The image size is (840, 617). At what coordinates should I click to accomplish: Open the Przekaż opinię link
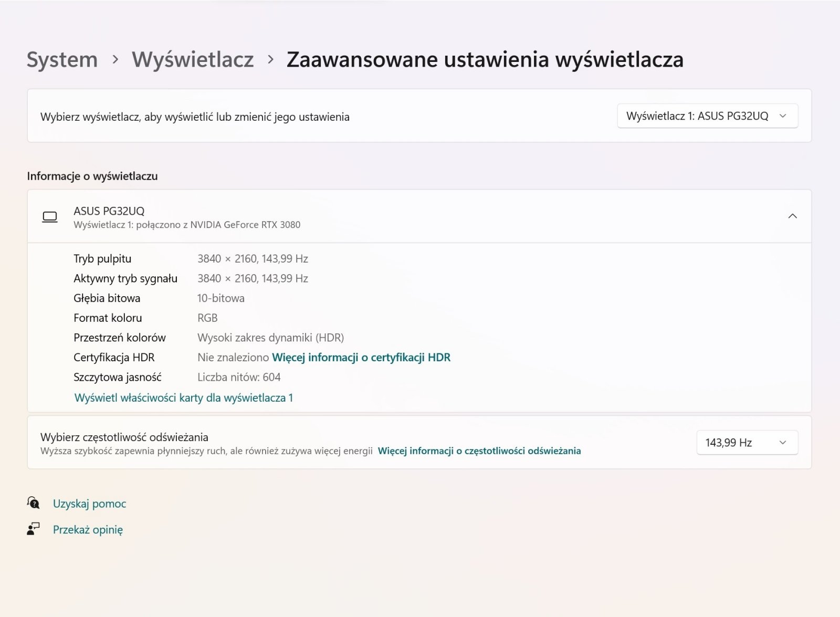coord(88,530)
